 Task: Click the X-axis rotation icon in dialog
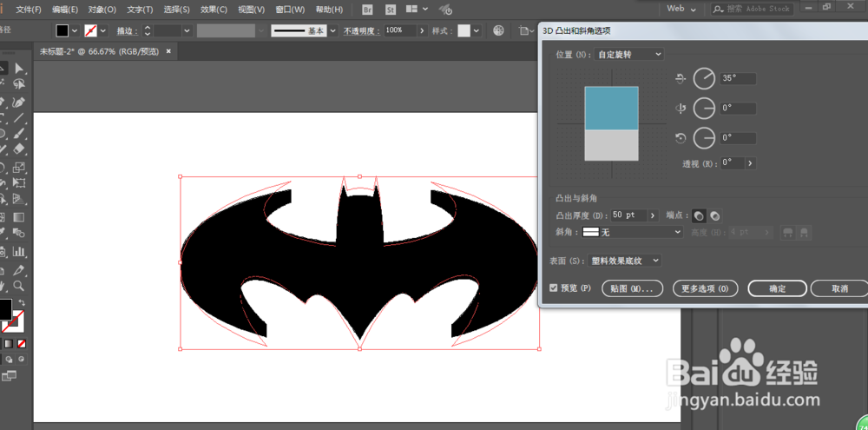681,79
